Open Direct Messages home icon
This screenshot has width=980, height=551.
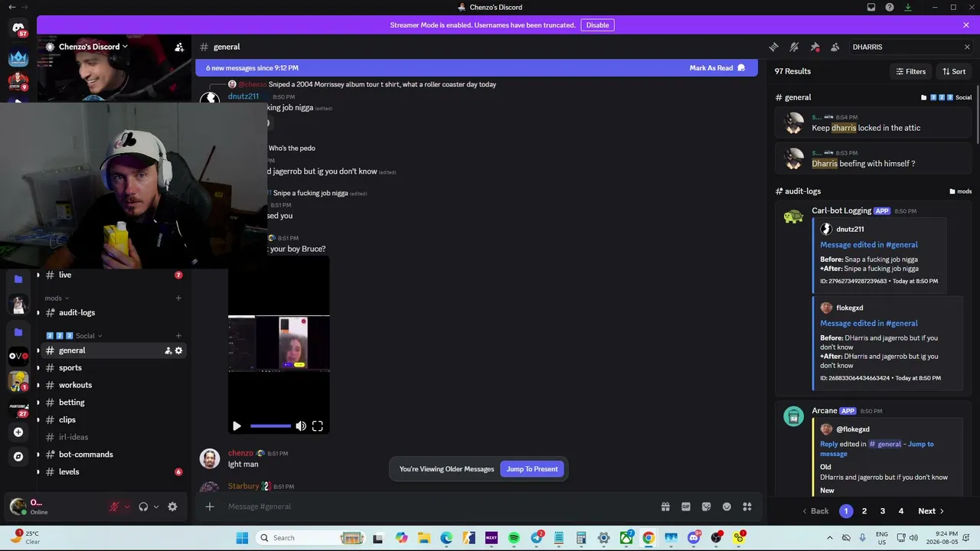pyautogui.click(x=18, y=28)
